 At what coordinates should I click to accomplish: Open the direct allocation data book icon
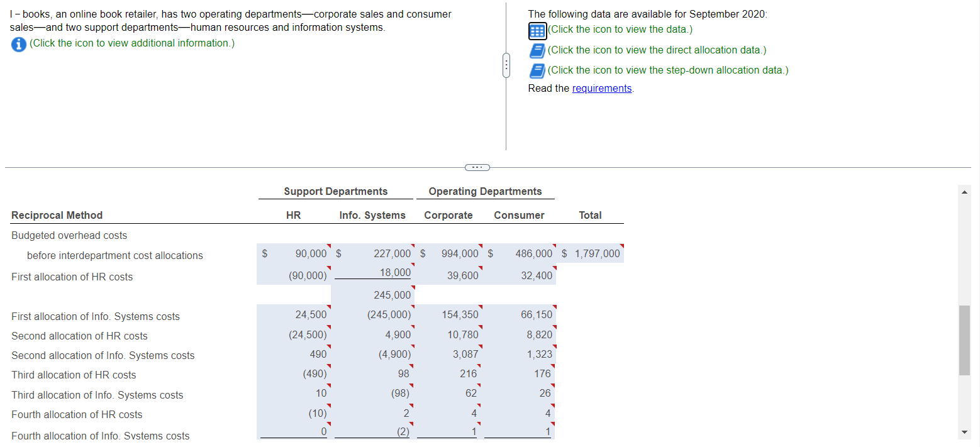[537, 50]
